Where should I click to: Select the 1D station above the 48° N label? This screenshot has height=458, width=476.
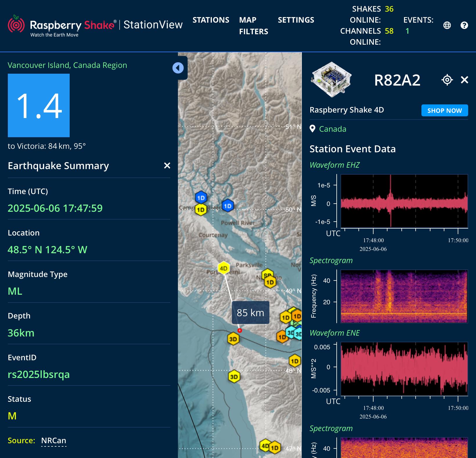tap(295, 361)
